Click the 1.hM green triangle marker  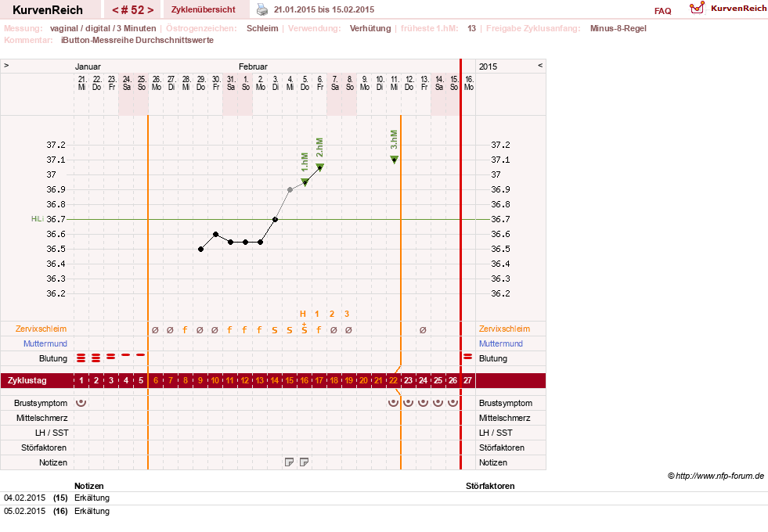click(x=305, y=182)
